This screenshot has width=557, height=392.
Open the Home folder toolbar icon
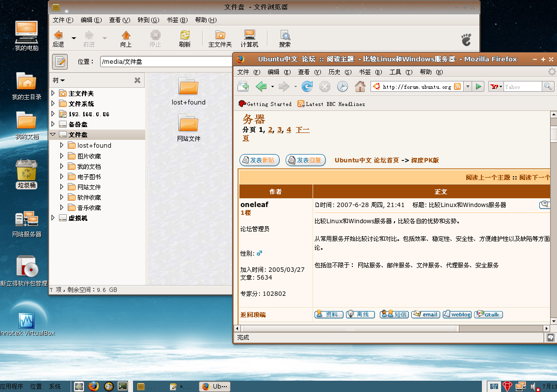(x=220, y=39)
